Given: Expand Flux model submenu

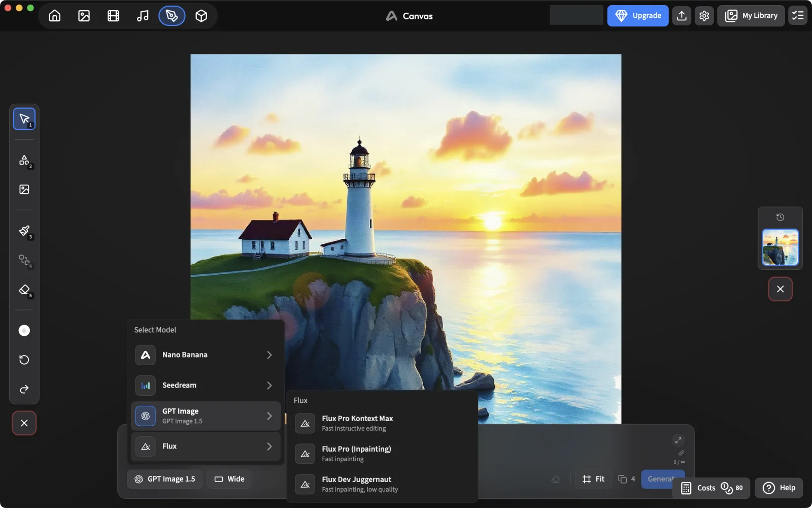Looking at the screenshot, I should tap(206, 447).
